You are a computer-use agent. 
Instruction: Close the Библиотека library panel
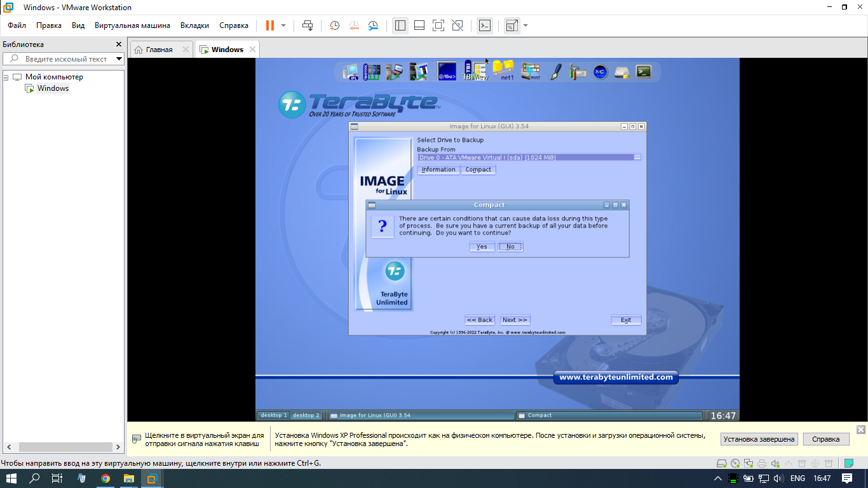coord(118,44)
